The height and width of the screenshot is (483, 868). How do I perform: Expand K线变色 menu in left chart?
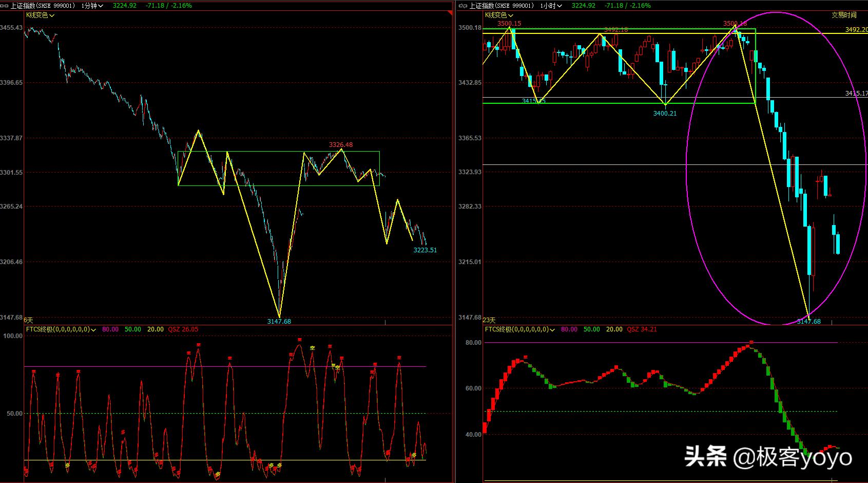pos(41,15)
